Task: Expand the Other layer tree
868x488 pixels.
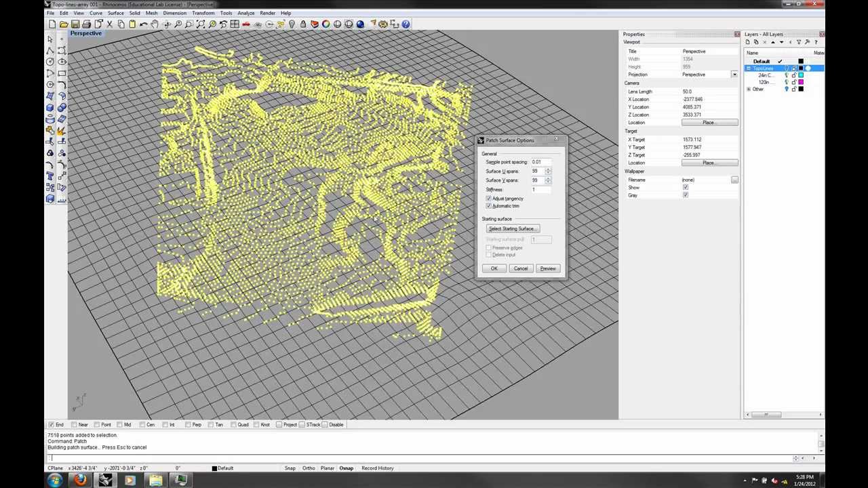Action: [749, 89]
